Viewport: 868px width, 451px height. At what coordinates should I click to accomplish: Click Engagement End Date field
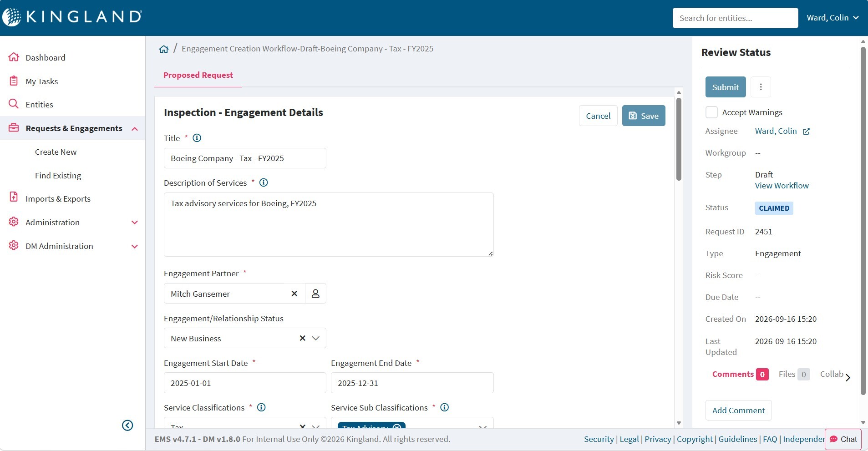[x=412, y=383]
